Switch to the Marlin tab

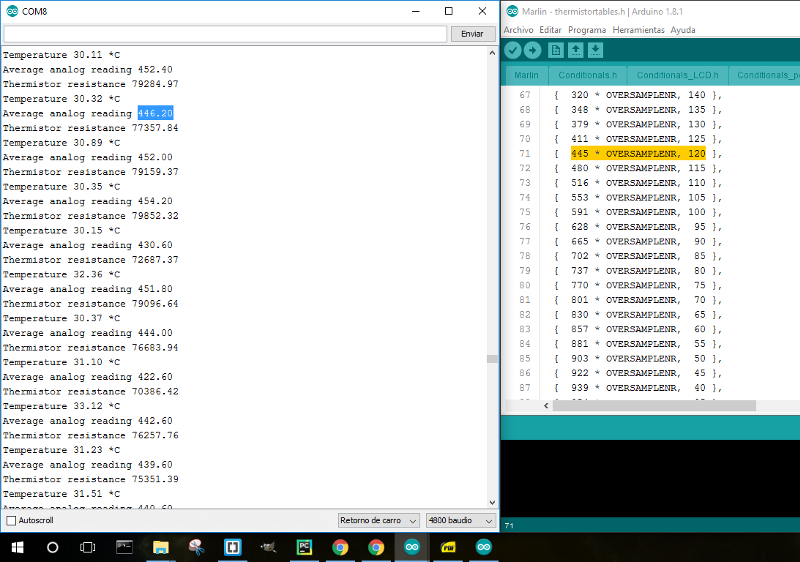coord(526,75)
